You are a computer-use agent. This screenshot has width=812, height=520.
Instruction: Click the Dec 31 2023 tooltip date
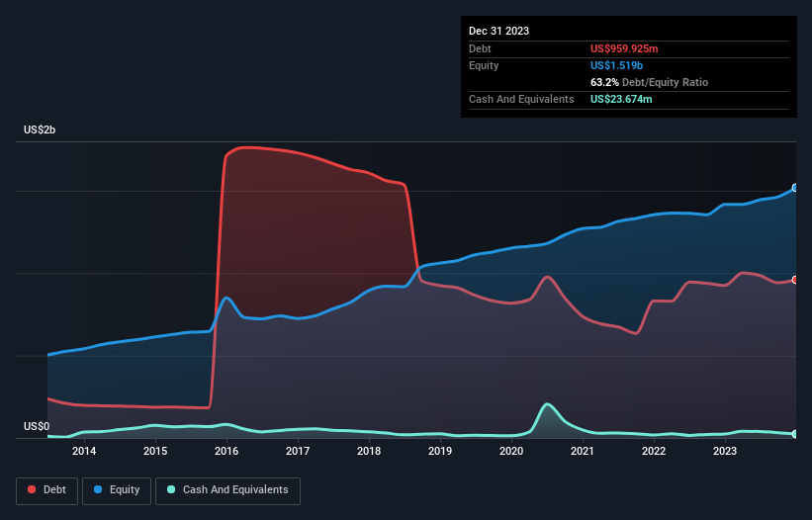point(498,31)
